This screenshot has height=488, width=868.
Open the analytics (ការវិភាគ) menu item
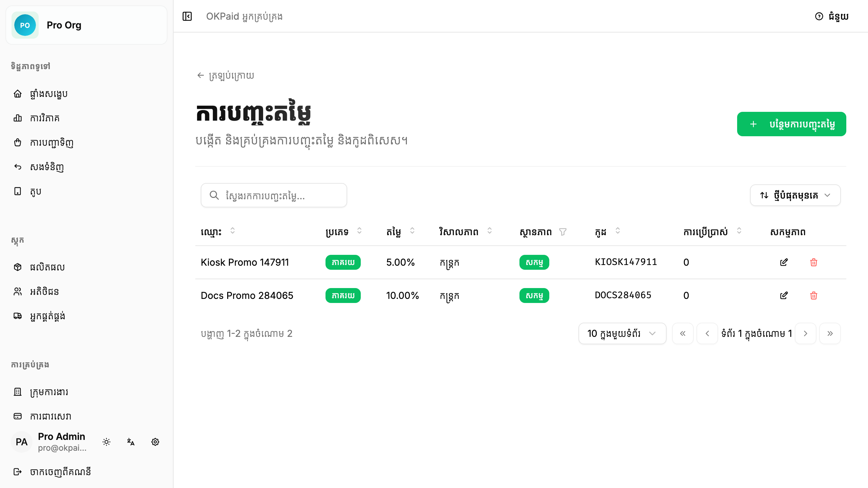pyautogui.click(x=86, y=118)
